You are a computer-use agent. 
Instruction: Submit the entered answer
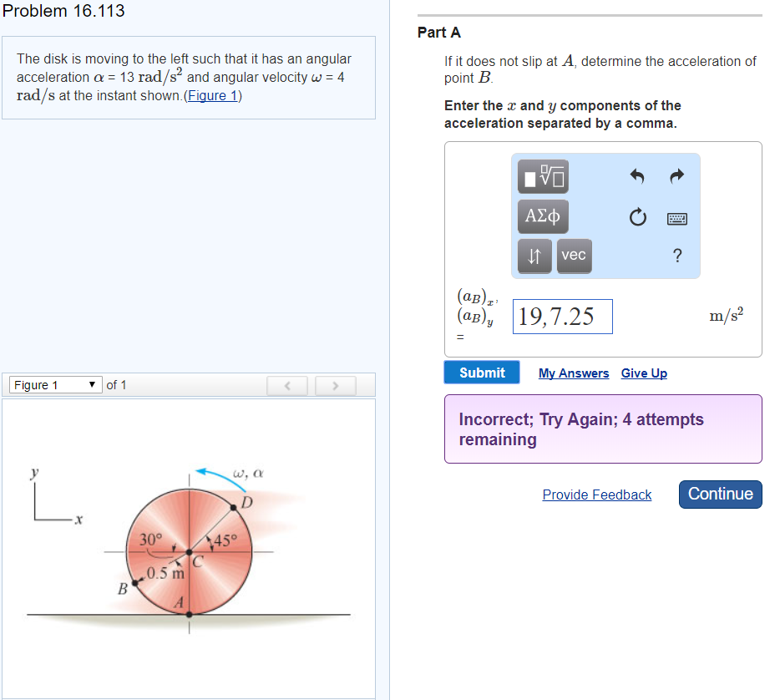tap(481, 373)
